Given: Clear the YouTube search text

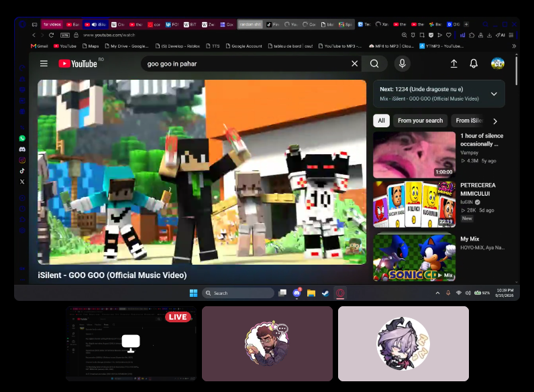Looking at the screenshot, I should coord(354,64).
